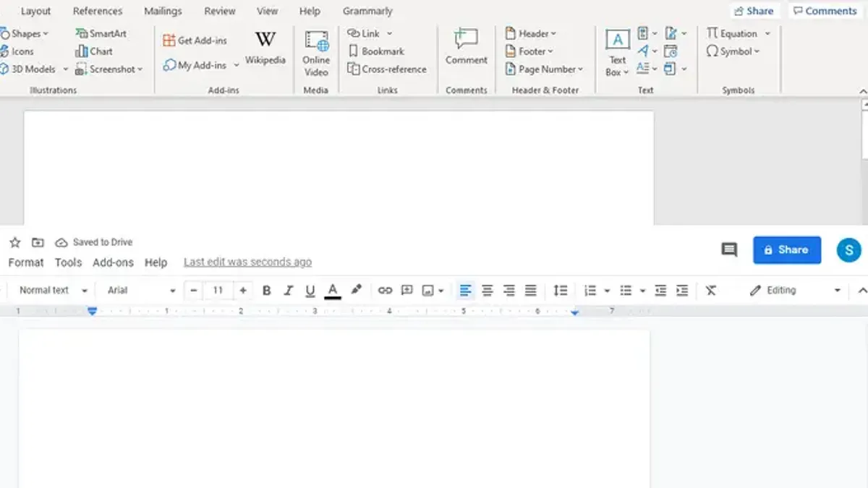Viewport: 868px width, 488px height.
Task: Open the Normal text style dropdown
Action: click(53, 290)
